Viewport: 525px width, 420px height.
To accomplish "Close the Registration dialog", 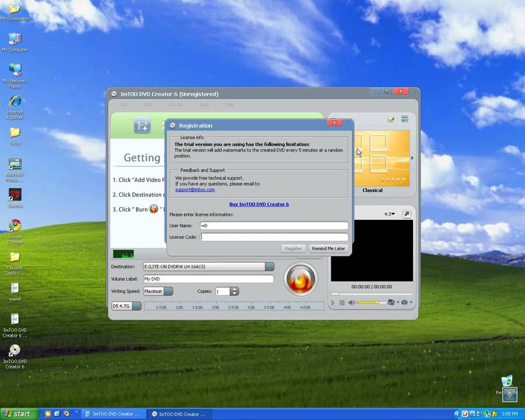I will point(334,123).
